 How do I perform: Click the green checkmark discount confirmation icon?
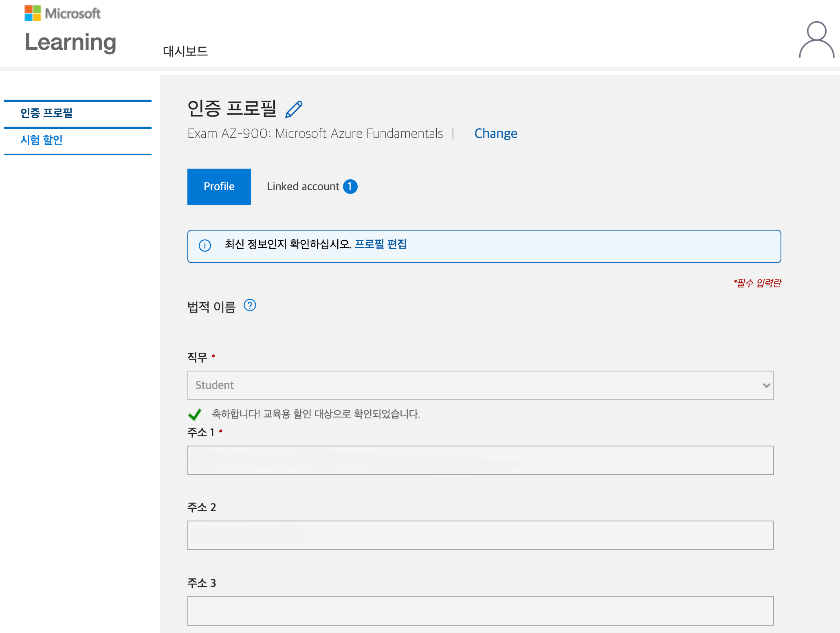(195, 414)
